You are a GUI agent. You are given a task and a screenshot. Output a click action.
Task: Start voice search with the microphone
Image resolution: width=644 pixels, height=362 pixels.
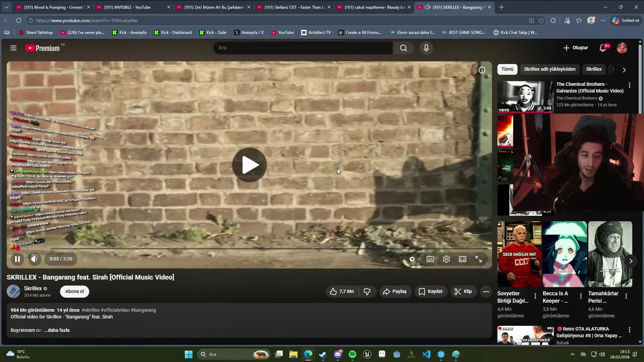tap(426, 48)
